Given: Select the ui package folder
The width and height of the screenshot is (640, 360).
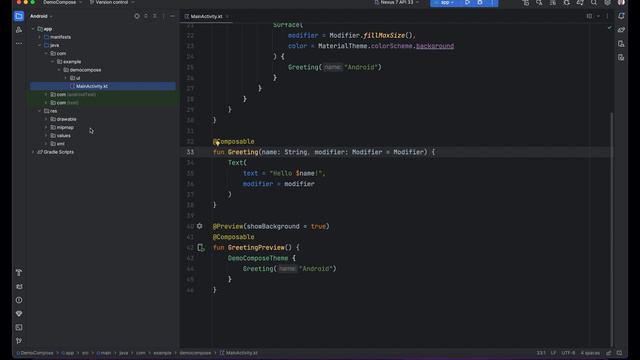Looking at the screenshot, I should tap(78, 78).
